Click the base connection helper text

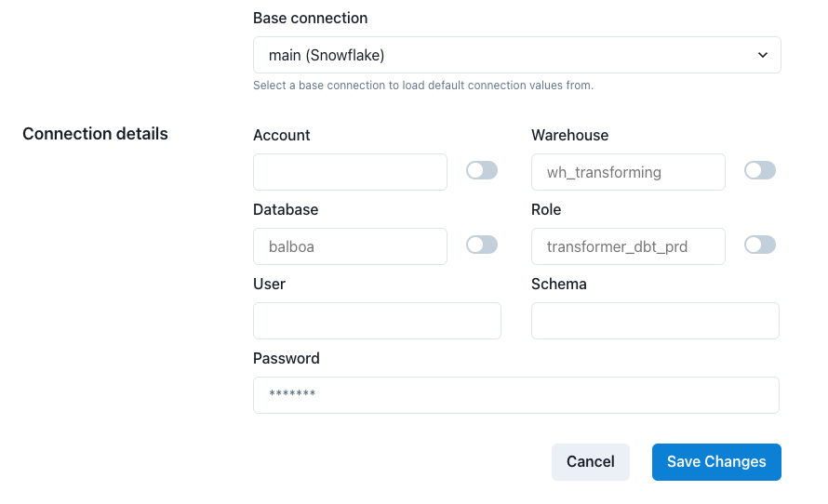(422, 86)
